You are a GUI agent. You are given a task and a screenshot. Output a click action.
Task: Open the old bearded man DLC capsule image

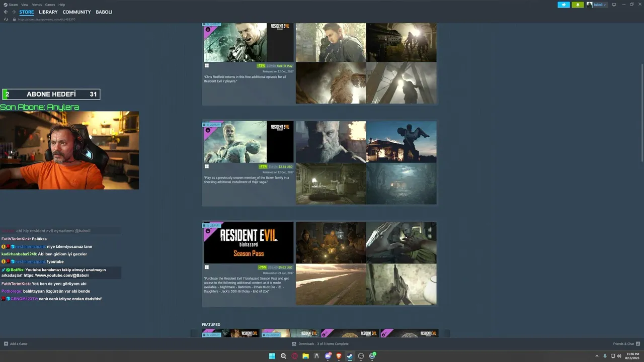click(249, 142)
